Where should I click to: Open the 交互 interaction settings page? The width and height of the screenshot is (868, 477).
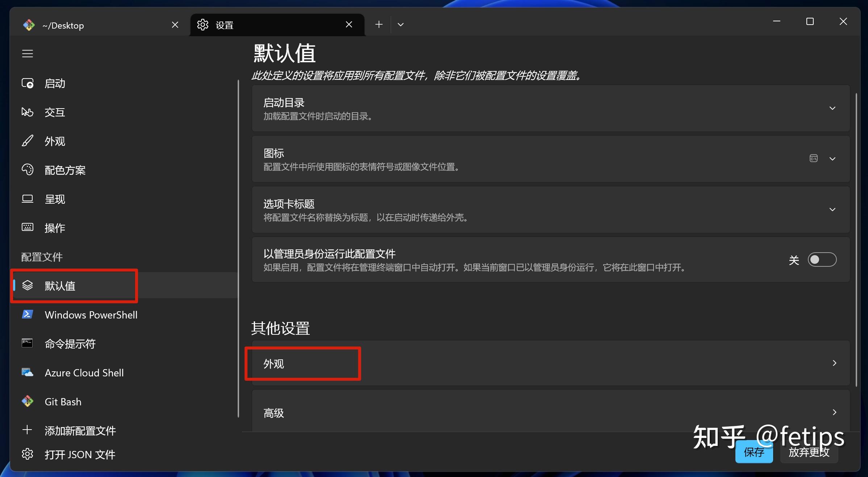tap(54, 113)
